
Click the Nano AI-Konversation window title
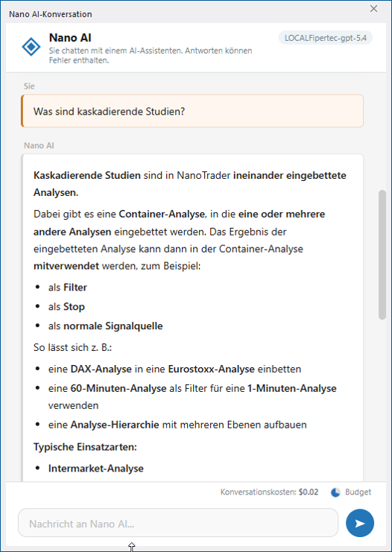click(x=51, y=14)
